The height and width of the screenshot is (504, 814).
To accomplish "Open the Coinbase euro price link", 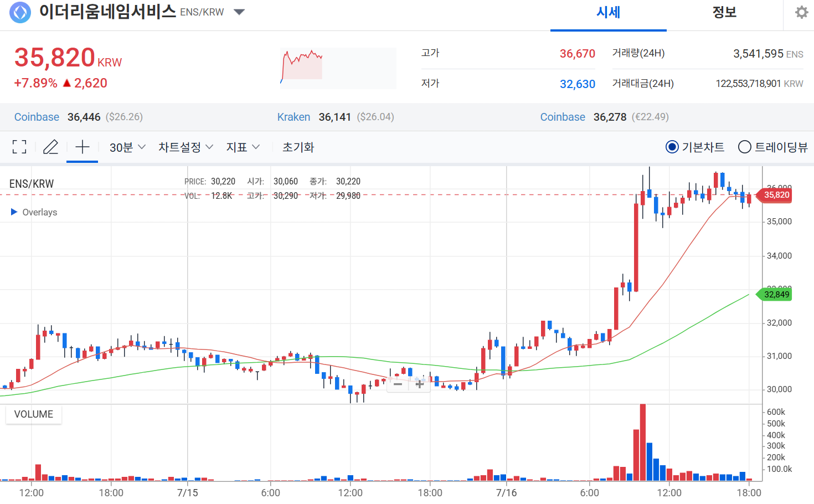I will [x=563, y=117].
